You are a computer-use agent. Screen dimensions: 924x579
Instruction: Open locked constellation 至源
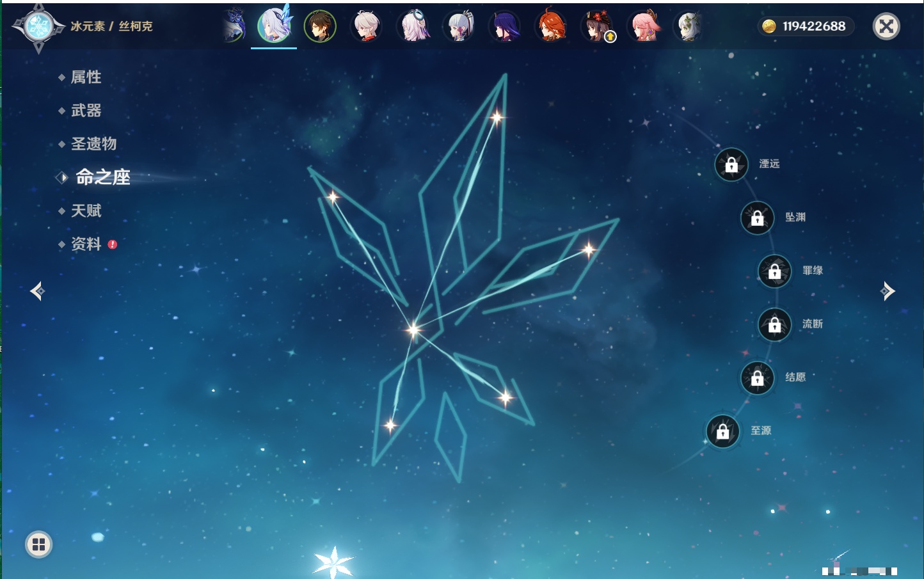click(723, 431)
